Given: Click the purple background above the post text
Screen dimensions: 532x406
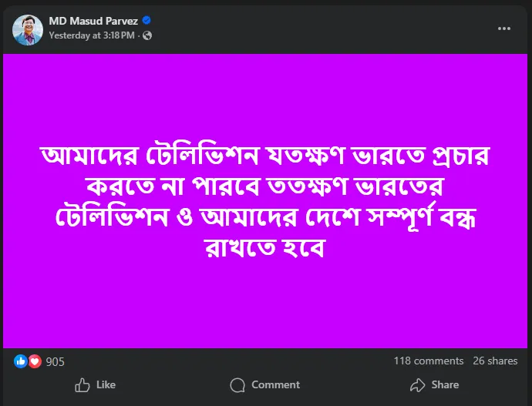Looking at the screenshot, I should 266,92.
